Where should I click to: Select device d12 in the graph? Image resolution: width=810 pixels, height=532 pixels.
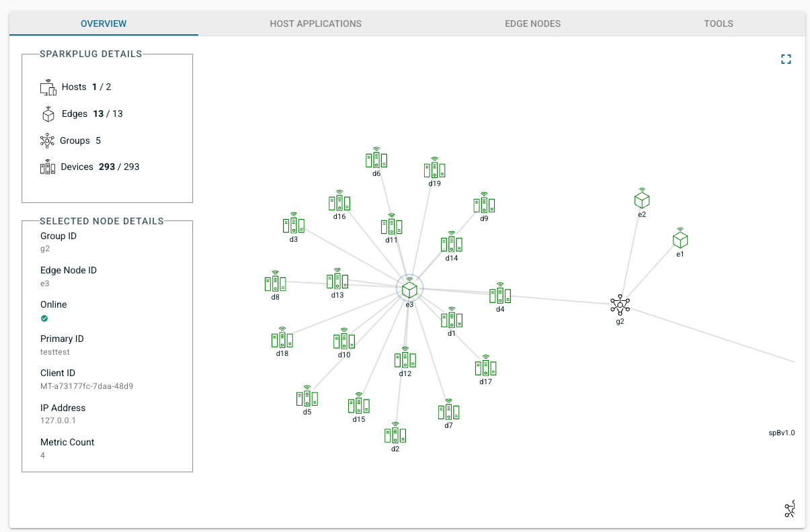(405, 358)
